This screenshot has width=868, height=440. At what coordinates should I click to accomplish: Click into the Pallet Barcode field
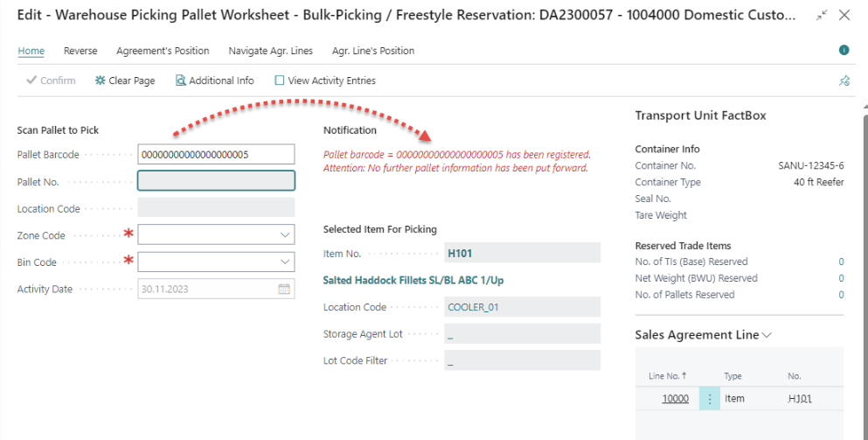[x=216, y=155]
